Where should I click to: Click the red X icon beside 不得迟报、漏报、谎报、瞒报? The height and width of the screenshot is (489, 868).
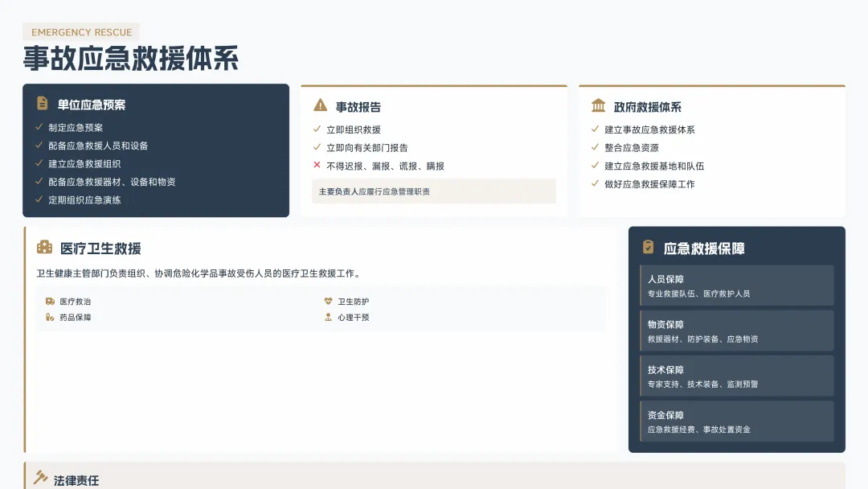coord(317,165)
